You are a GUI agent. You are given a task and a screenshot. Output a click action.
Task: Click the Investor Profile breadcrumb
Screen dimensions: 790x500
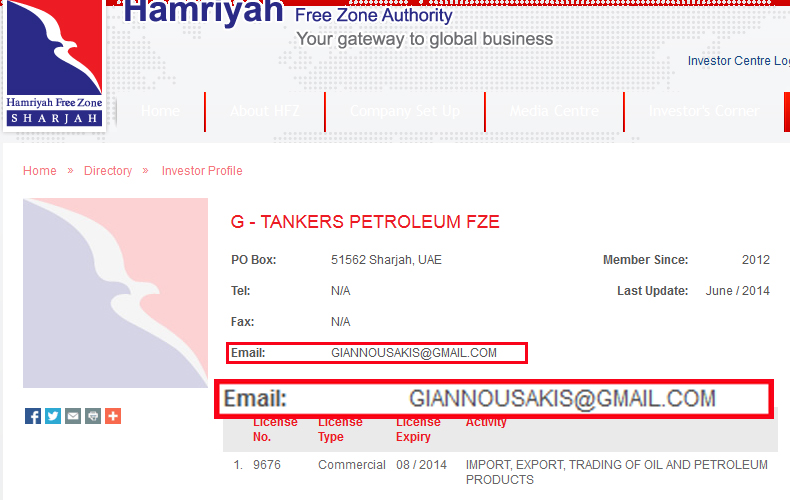click(x=202, y=171)
